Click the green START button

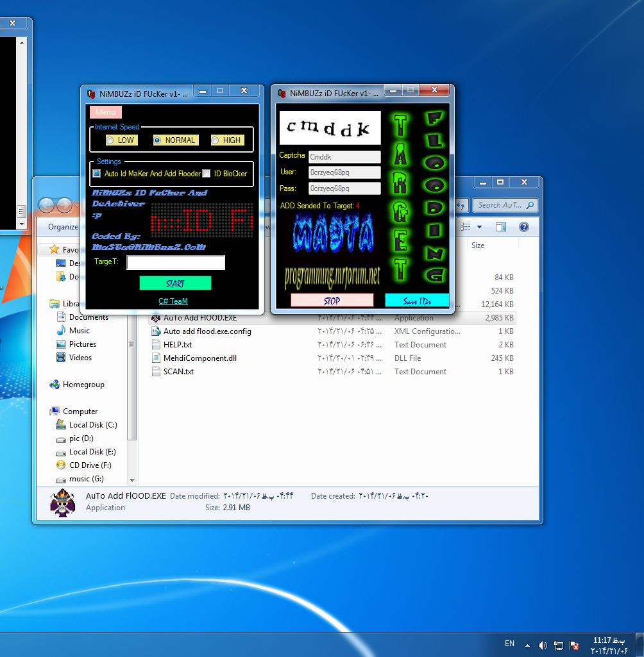(x=175, y=283)
